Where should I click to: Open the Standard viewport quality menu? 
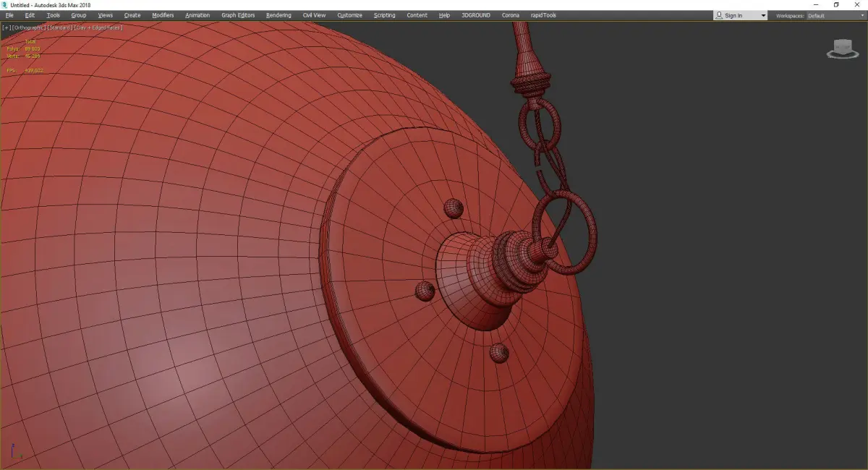click(59, 27)
